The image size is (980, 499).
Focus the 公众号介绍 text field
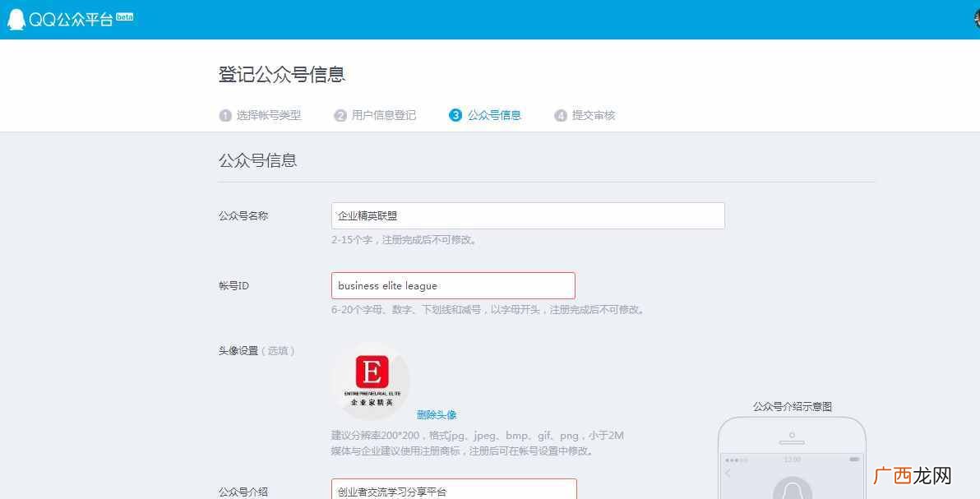coord(454,489)
